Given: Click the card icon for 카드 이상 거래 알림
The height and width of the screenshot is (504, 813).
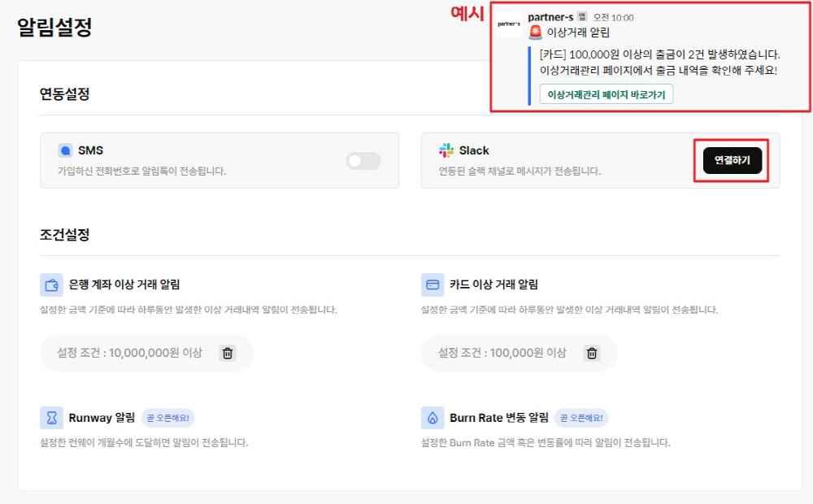Looking at the screenshot, I should 433,285.
